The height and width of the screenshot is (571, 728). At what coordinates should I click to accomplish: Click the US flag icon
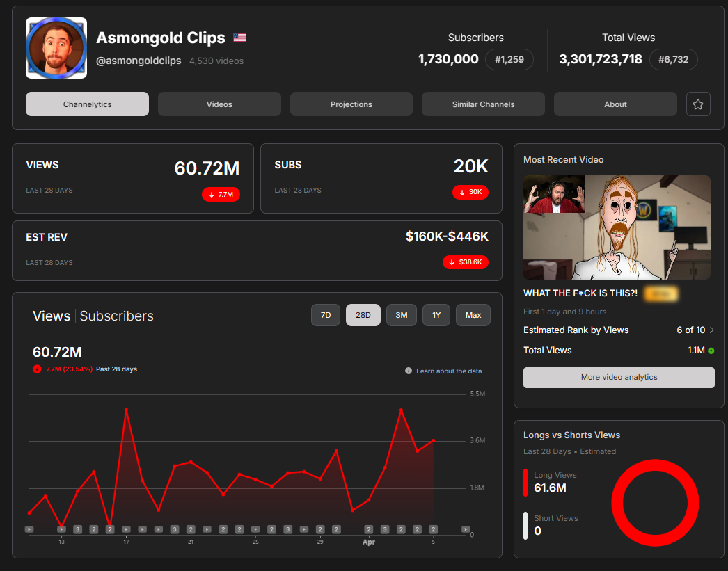pos(239,38)
